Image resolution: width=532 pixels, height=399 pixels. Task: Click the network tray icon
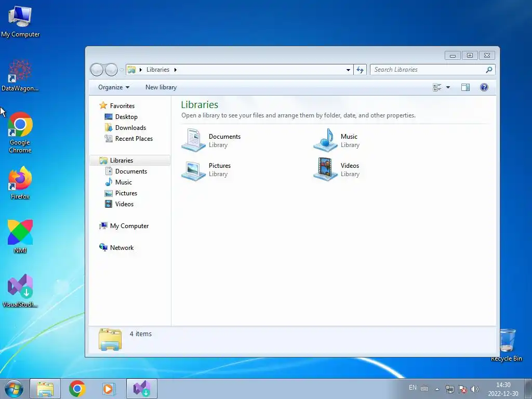click(450, 389)
